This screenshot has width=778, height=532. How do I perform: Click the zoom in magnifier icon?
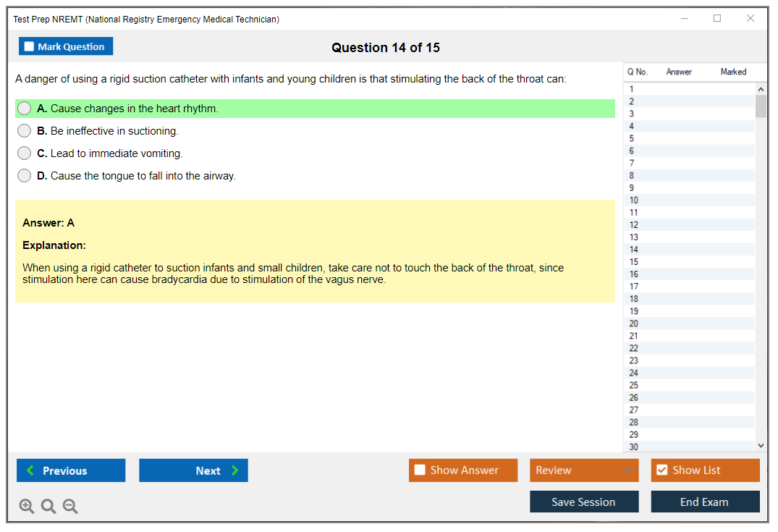[x=27, y=507]
